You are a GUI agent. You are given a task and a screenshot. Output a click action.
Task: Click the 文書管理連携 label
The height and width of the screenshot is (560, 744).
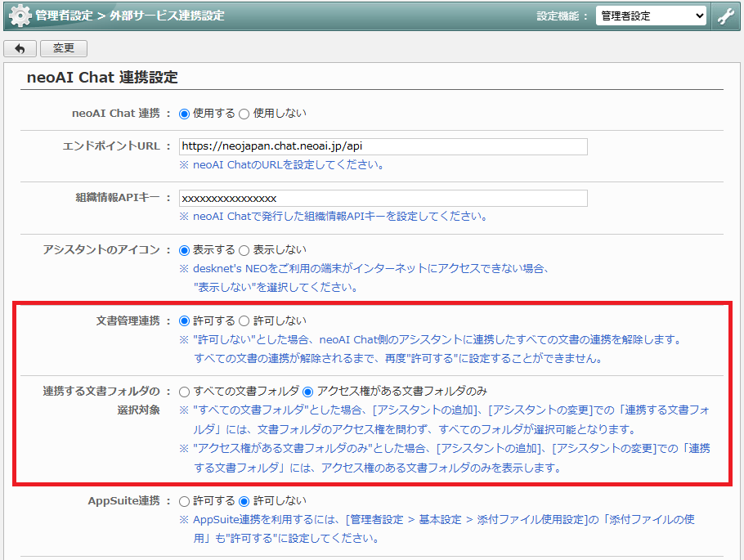click(x=128, y=320)
